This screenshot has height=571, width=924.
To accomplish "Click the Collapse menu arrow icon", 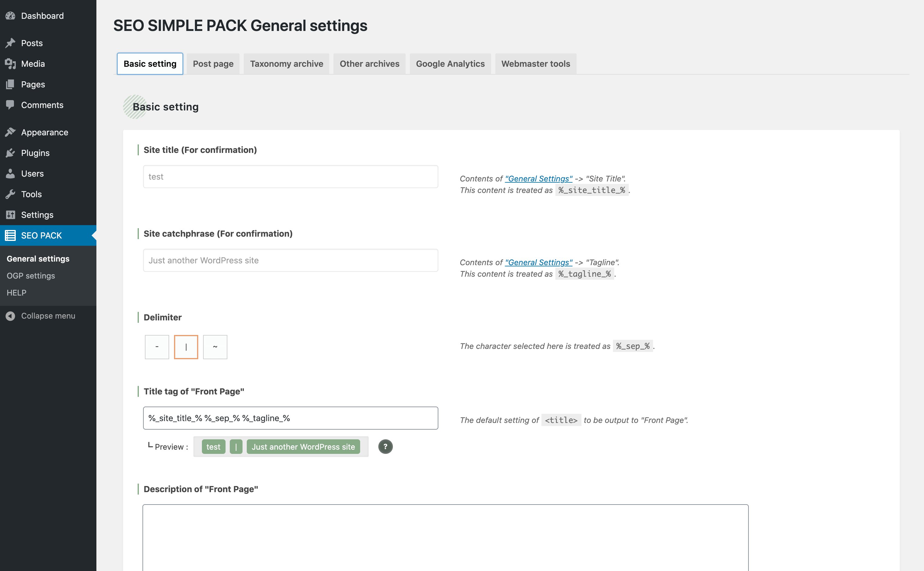I will coord(11,316).
